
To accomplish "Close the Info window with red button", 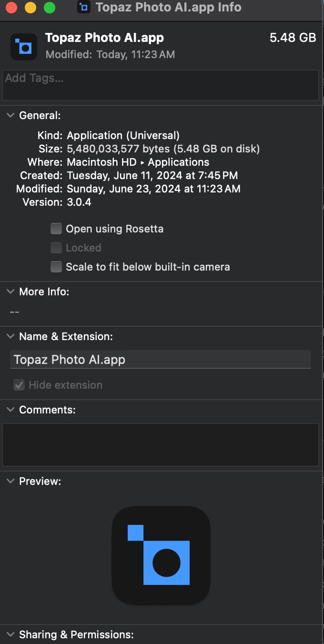I will point(11,8).
